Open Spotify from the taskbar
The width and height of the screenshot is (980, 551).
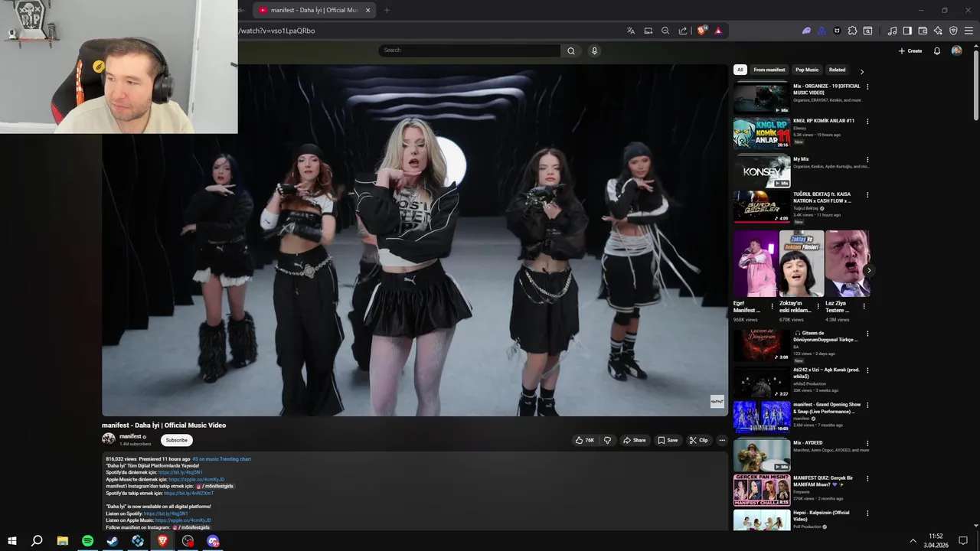[87, 541]
